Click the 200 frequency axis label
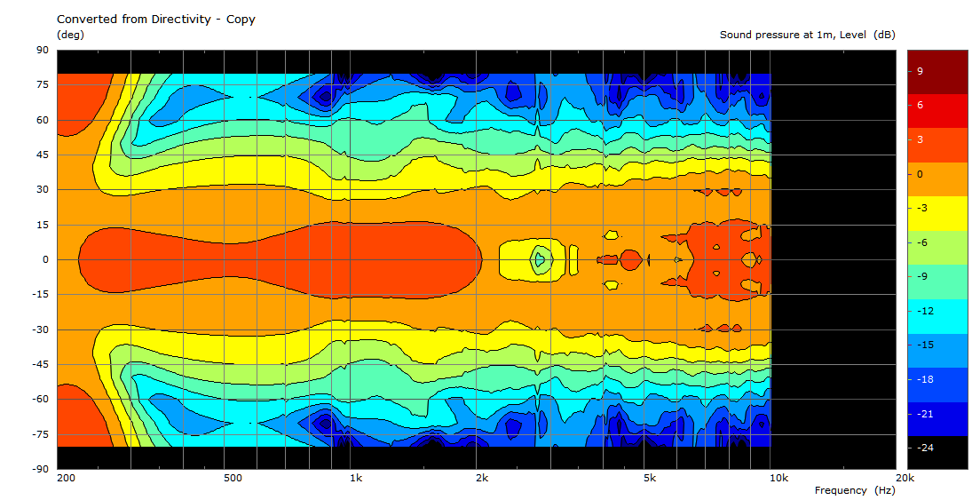This screenshot has width=980, height=500. click(x=66, y=478)
